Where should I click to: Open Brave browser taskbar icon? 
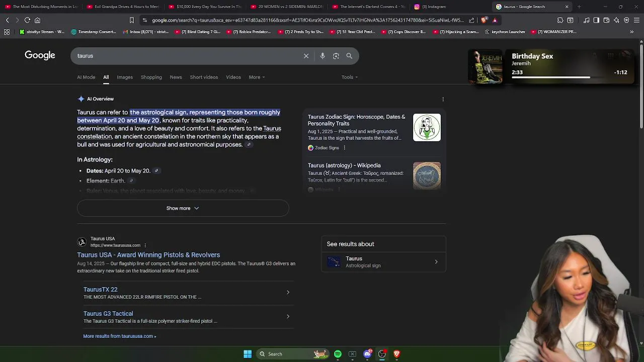[x=396, y=354]
